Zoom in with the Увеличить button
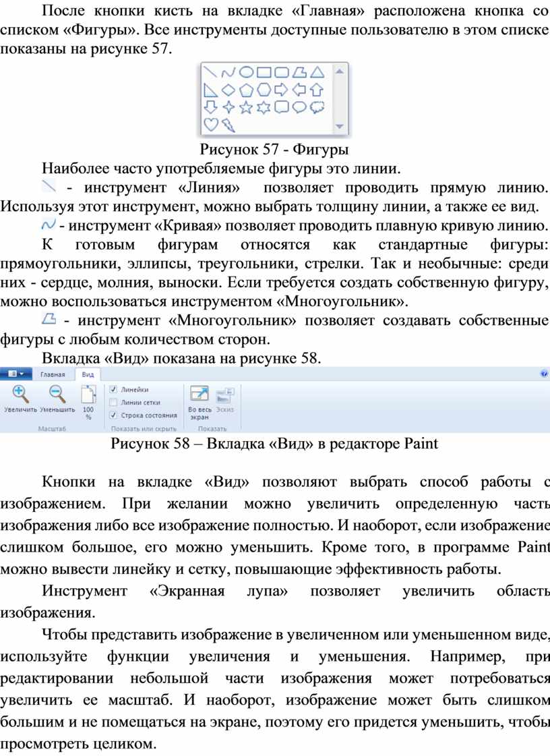Image resolution: width=550 pixels, height=756 pixels. pos(20,400)
